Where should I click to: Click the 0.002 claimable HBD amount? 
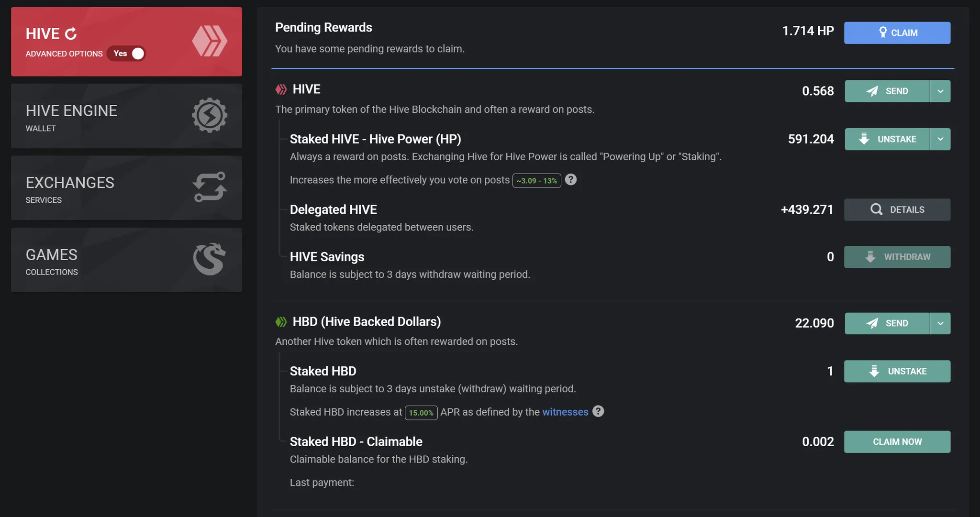tap(818, 441)
